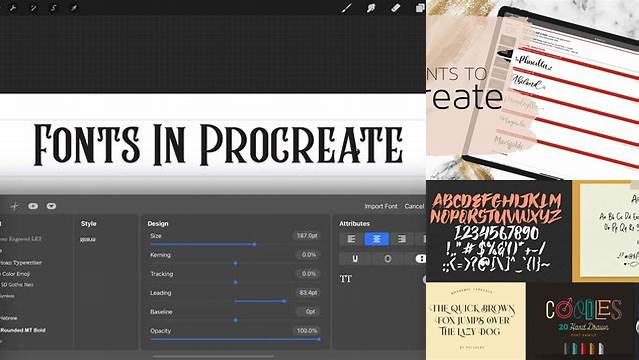Open the Adjustments magic wand menu
639x360 pixels.
33,8
